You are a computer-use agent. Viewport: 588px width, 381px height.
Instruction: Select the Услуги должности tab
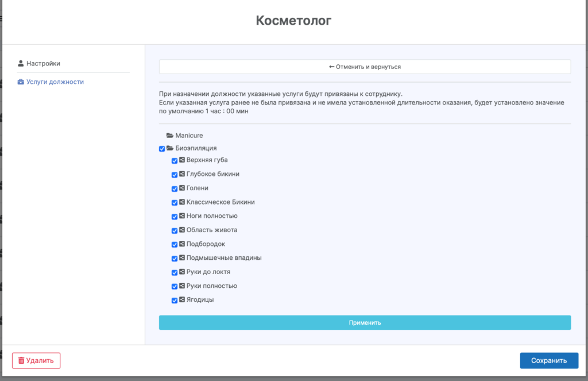[x=55, y=82]
